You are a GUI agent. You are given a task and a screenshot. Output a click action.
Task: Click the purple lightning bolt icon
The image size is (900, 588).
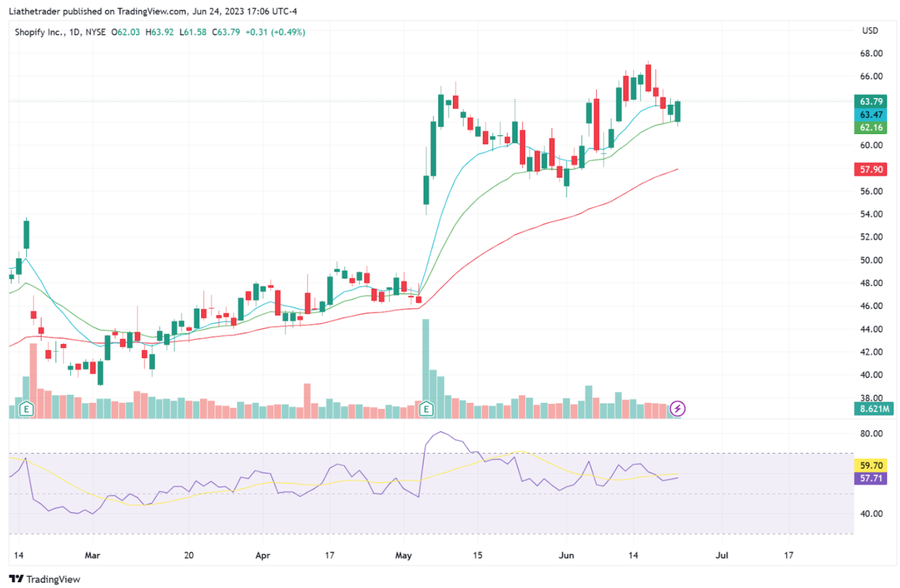point(678,409)
